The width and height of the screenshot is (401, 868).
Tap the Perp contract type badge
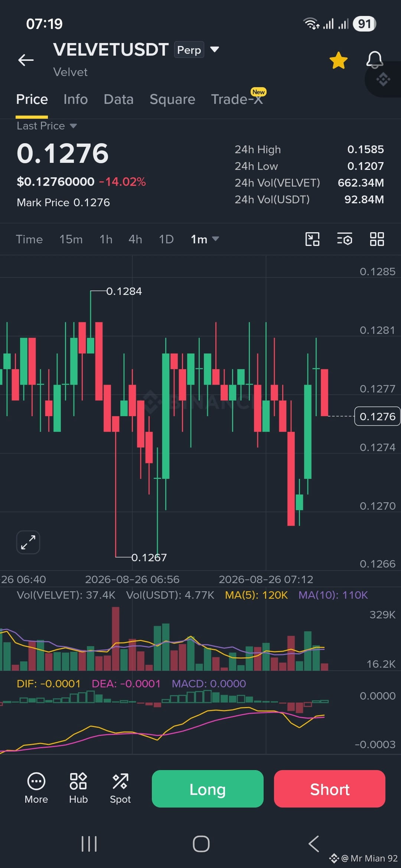point(189,50)
